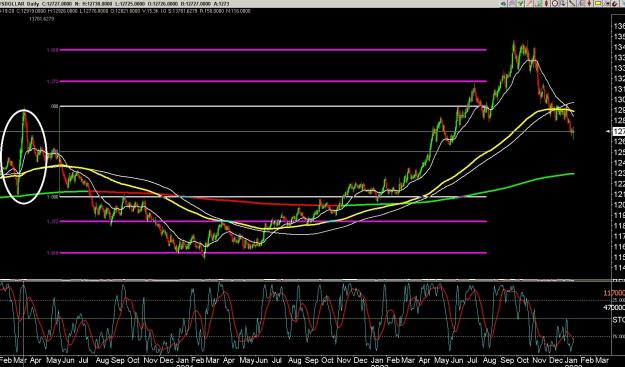625x367 pixels.
Task: Click the .000 Fibonacci level label
Action: 54,106
